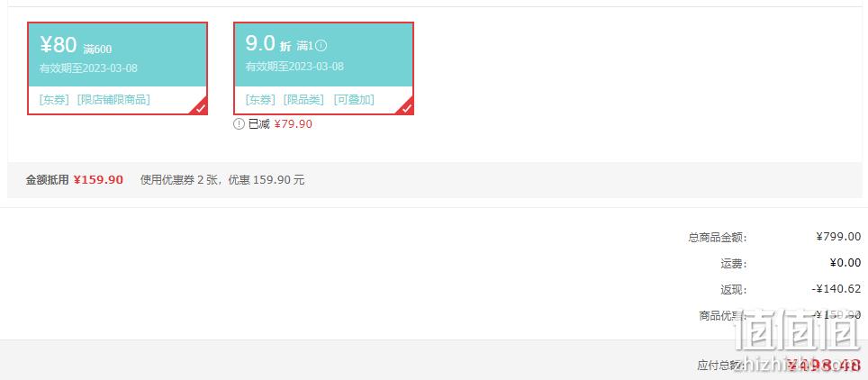Deselect the 9.0 折 discount coupon
868x380 pixels.
[323, 68]
